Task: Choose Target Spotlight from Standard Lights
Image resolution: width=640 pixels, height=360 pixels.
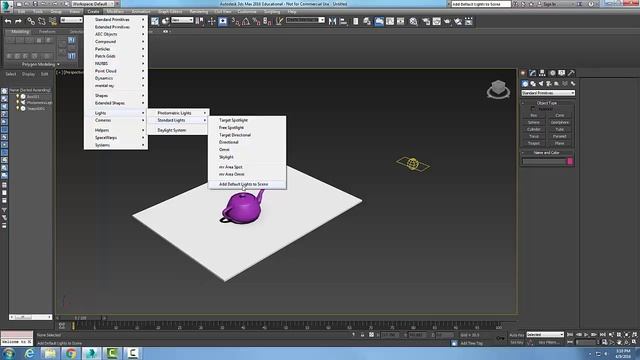Action: click(x=247, y=120)
